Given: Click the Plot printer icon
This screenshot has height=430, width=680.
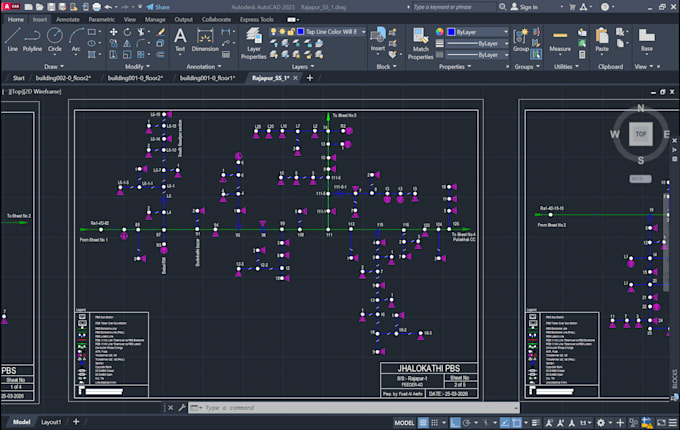Looking at the screenshot, I should pyautogui.click(x=96, y=7).
